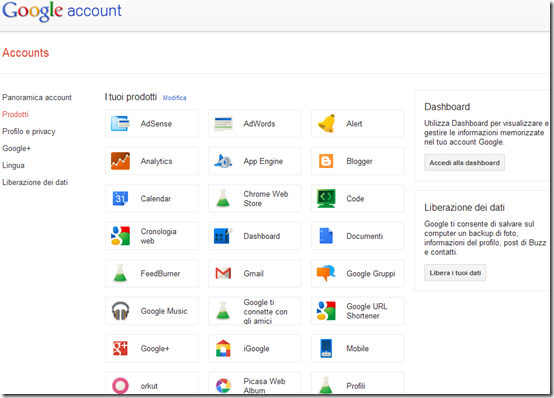
Task: Click the green Code icon
Action: (326, 198)
